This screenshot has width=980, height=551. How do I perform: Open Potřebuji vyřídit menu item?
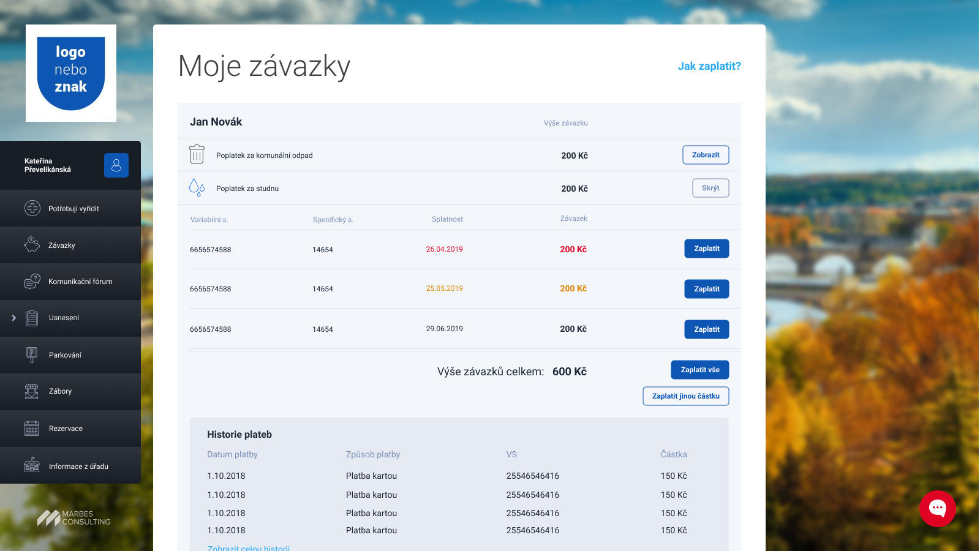tap(73, 209)
